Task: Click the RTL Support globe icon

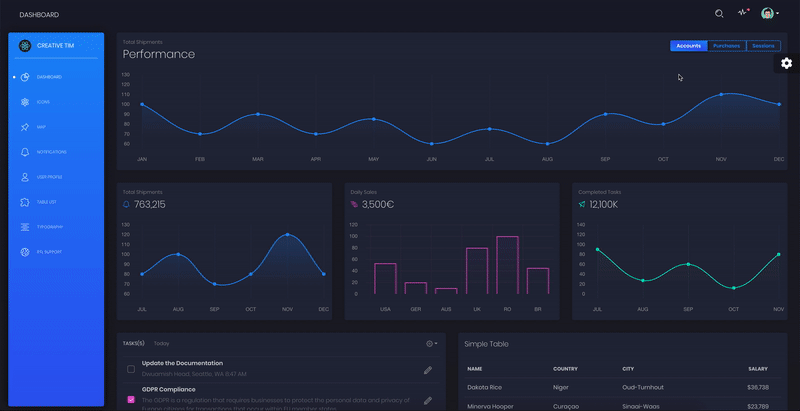Action: pyautogui.click(x=25, y=252)
